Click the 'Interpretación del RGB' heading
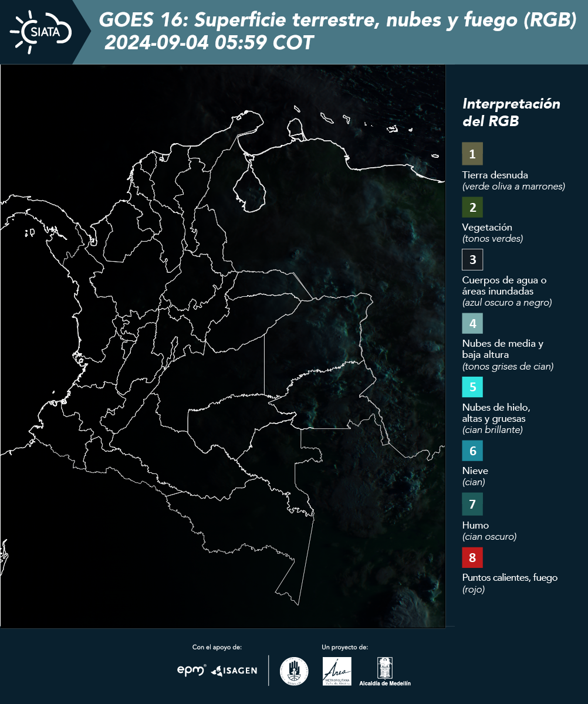Viewport: 588px width, 704px height. point(511,113)
